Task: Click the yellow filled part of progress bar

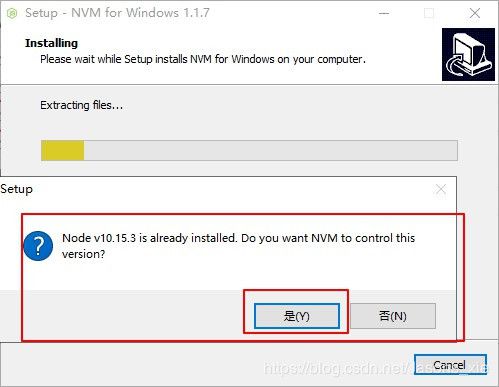Action: [63, 150]
